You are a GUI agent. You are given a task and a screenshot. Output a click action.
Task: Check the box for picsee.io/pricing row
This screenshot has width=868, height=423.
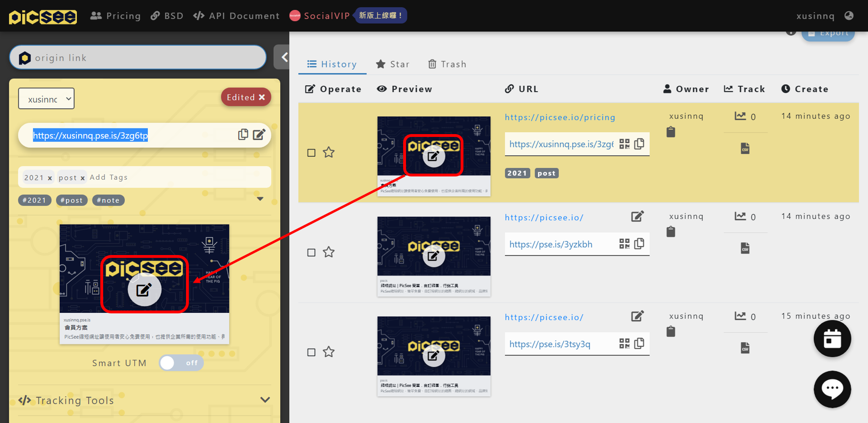(311, 152)
